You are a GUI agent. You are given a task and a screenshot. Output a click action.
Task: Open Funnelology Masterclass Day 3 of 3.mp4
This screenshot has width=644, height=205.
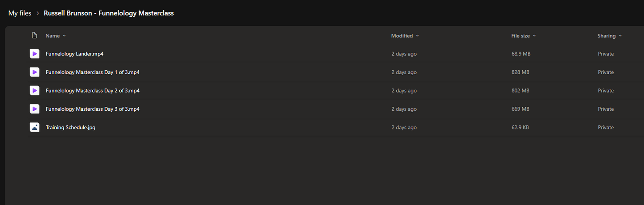click(x=93, y=109)
